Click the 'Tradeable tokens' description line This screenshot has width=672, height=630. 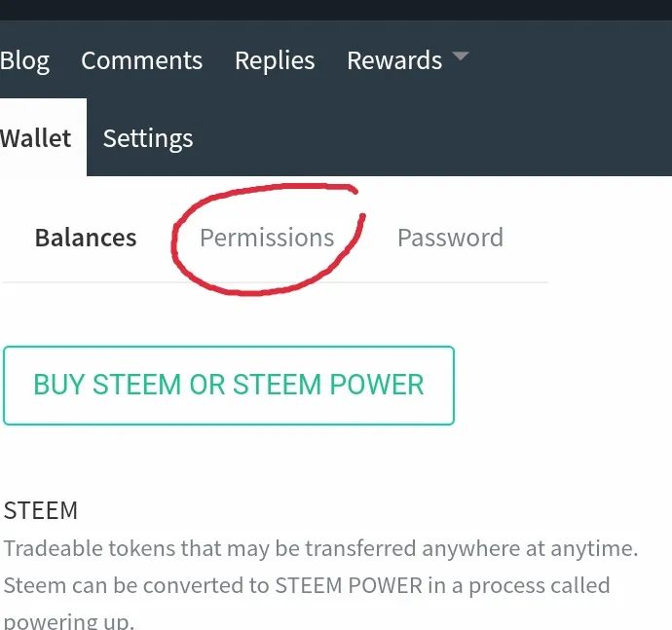(321, 548)
